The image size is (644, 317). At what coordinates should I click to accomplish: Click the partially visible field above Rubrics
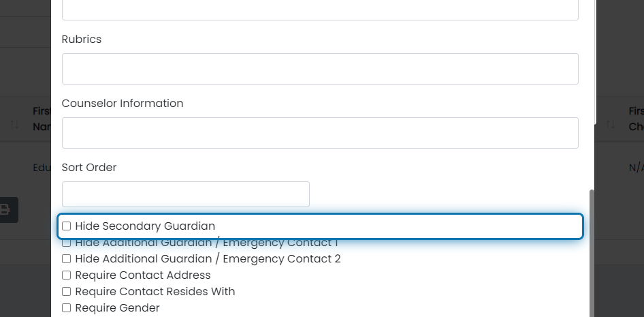tap(320, 10)
